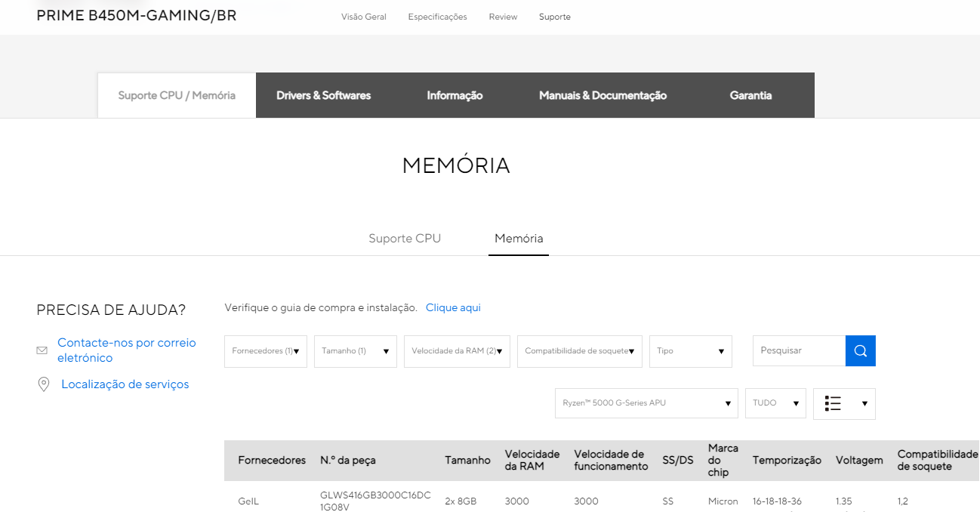Open the Ryzen 5000 G-Series APU dropdown
Screen dimensions: 980x512
point(646,403)
